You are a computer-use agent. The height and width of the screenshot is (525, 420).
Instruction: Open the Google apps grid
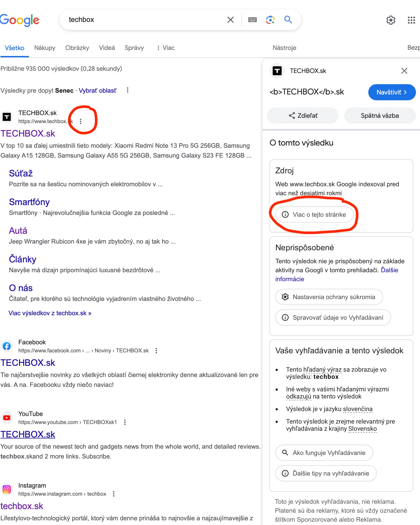coord(411,20)
